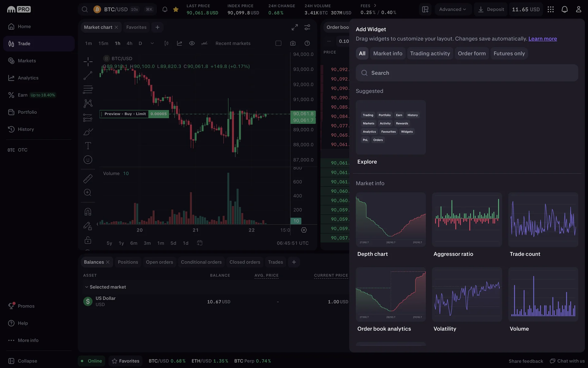The height and width of the screenshot is (368, 588).
Task: Click the widget Search field
Action: click(467, 73)
